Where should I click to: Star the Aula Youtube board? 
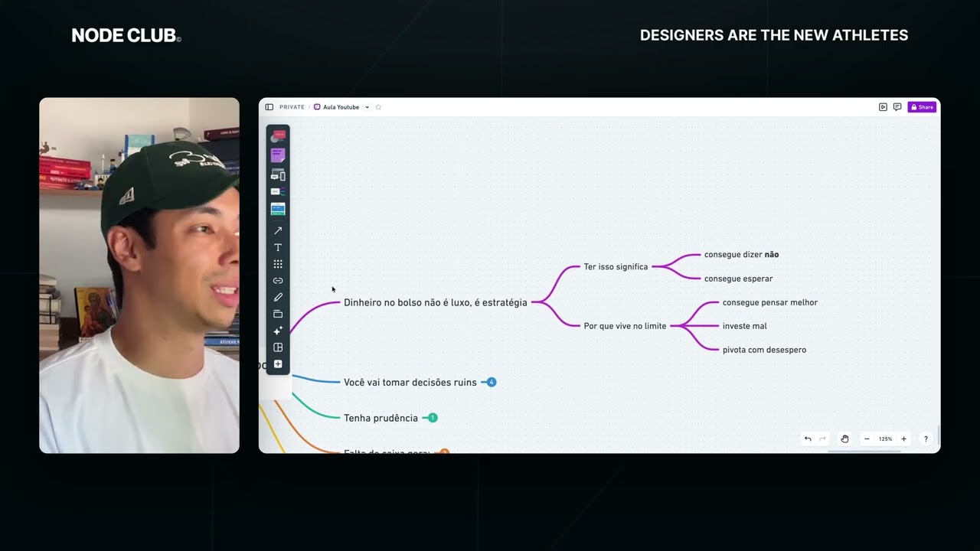pos(378,107)
